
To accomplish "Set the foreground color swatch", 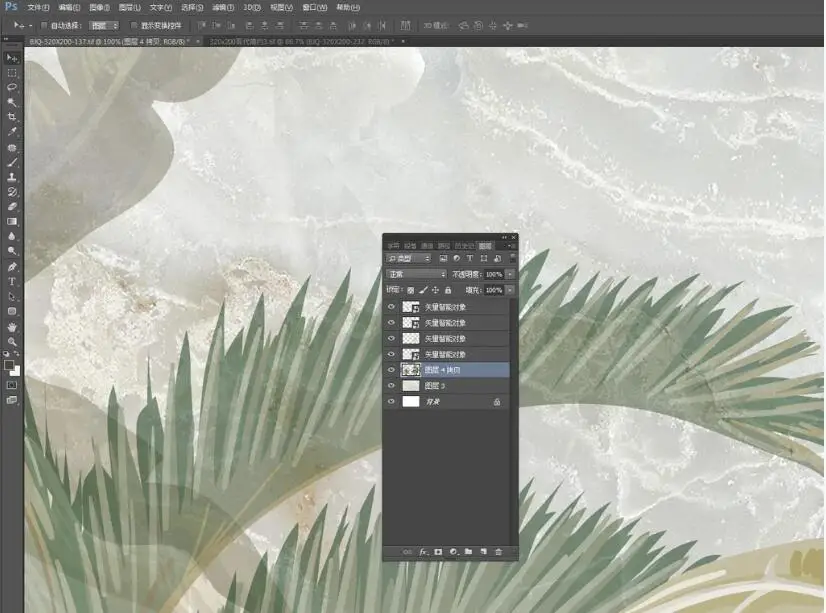I will tap(8, 365).
